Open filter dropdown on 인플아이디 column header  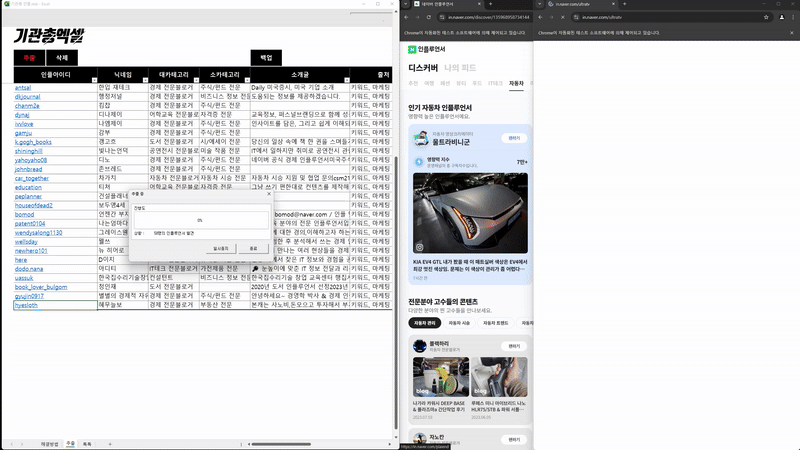coord(94,80)
